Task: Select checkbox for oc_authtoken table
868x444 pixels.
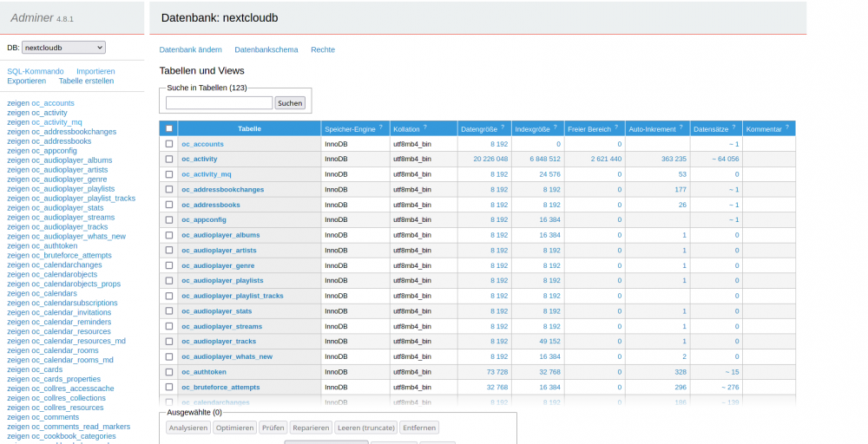Action: tap(169, 371)
